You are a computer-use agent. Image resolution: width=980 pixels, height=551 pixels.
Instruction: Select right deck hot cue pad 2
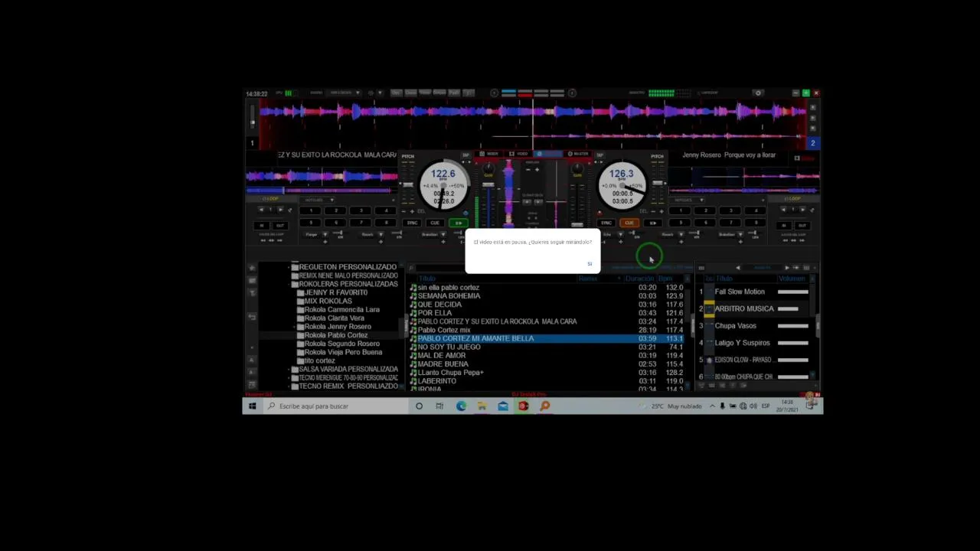(x=705, y=210)
